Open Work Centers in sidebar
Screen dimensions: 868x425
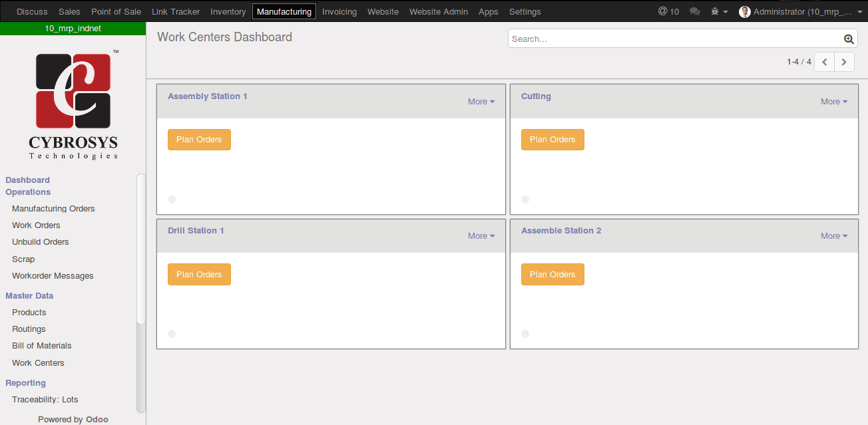click(x=38, y=363)
